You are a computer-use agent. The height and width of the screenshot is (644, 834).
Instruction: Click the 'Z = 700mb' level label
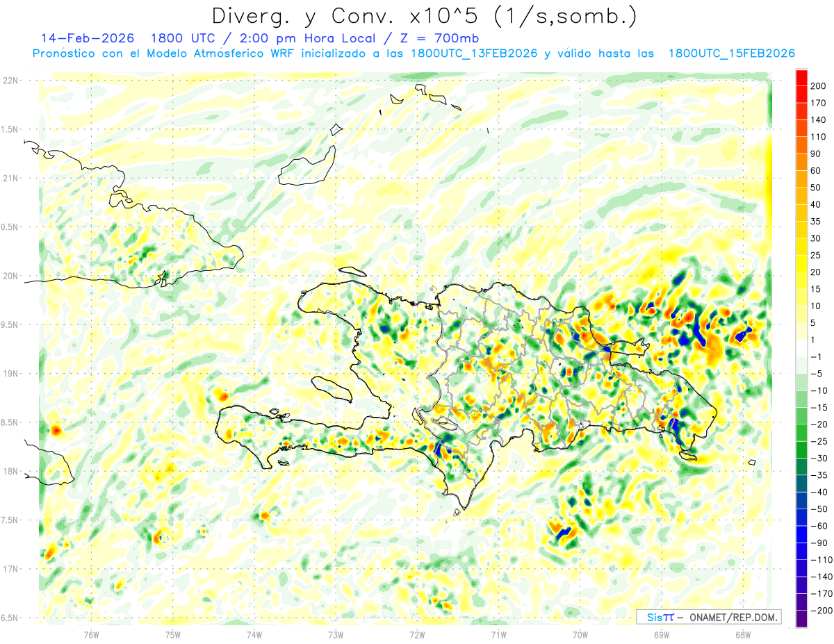point(441,38)
